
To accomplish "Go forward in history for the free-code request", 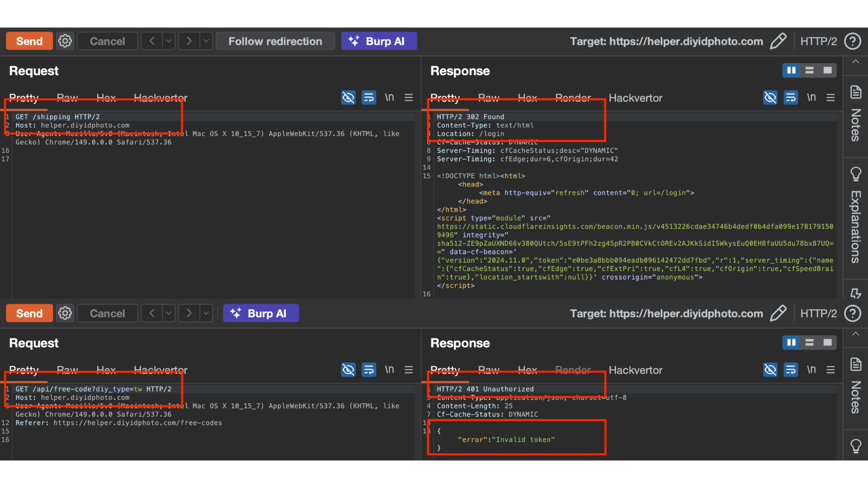I will point(189,313).
